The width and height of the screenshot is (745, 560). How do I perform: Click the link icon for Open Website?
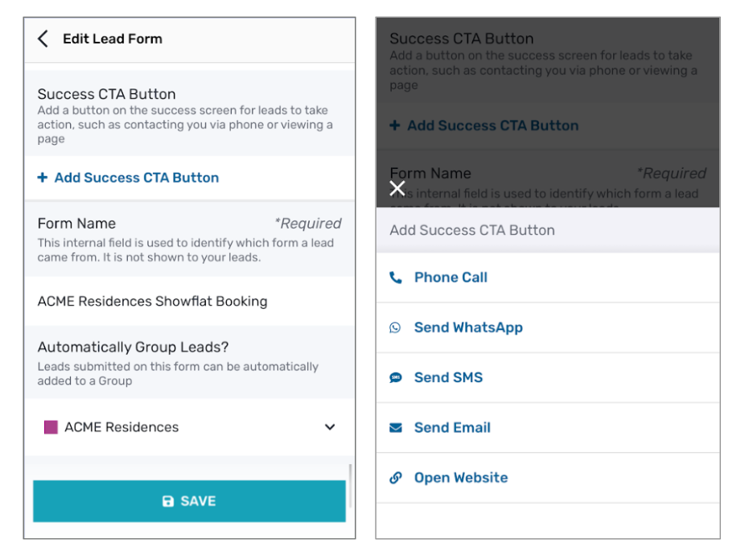(395, 478)
